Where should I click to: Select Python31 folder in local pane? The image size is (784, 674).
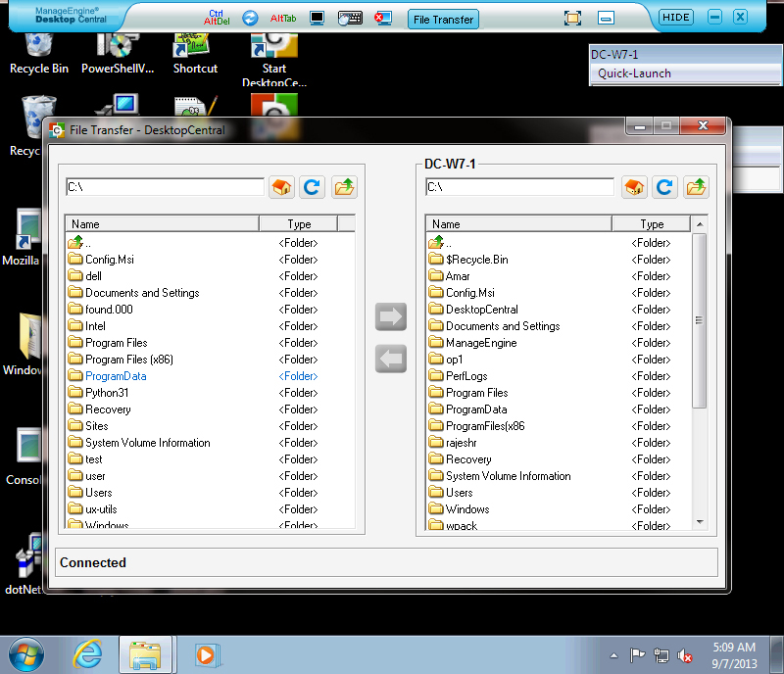(211, 393)
